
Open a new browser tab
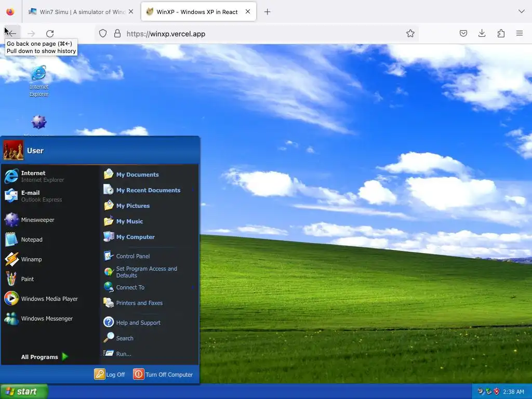pyautogui.click(x=268, y=12)
